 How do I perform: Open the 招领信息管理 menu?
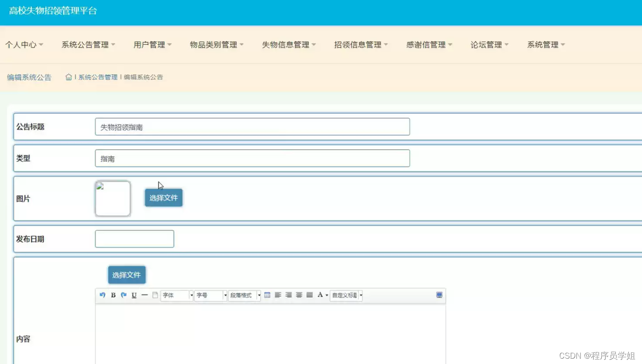click(x=361, y=45)
